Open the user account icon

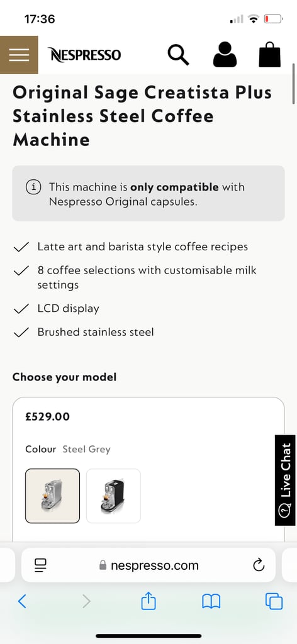(225, 55)
